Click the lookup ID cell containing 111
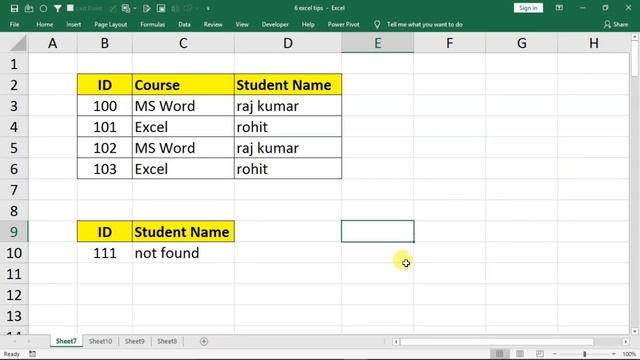This screenshot has height=360, width=640. point(104,253)
